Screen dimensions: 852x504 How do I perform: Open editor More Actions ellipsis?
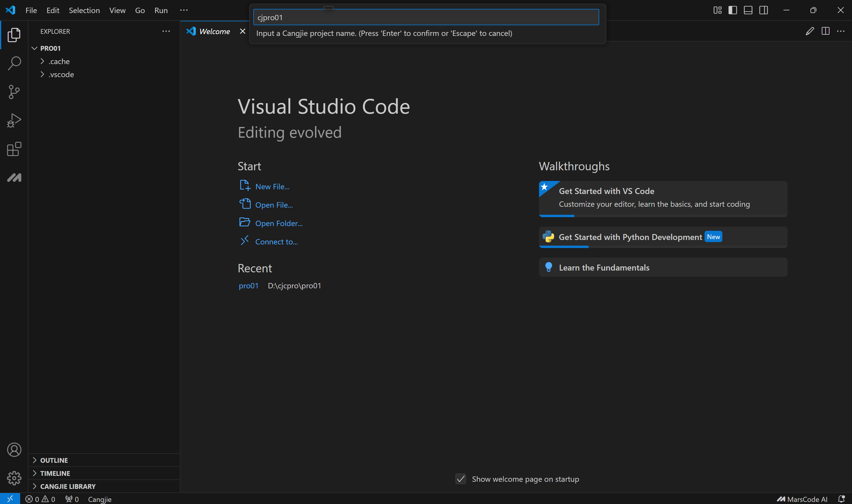coord(840,31)
